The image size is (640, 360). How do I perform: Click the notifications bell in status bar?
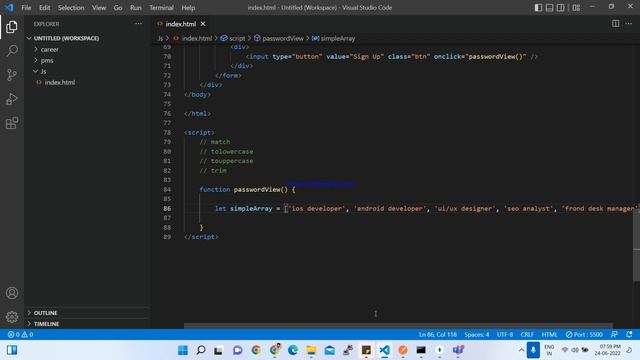click(x=629, y=334)
